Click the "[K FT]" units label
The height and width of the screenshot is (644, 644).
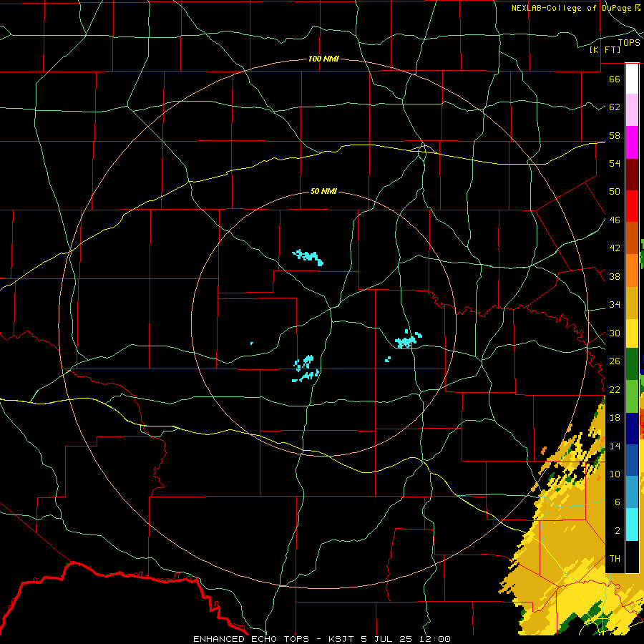[605, 49]
